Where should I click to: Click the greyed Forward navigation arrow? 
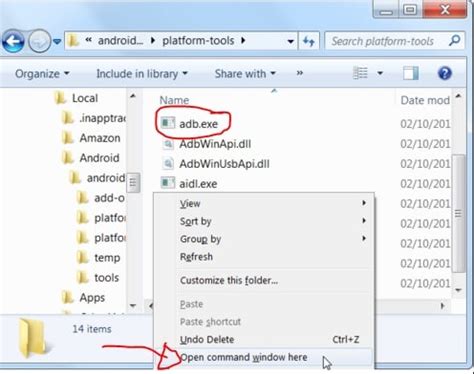pyautogui.click(x=39, y=41)
